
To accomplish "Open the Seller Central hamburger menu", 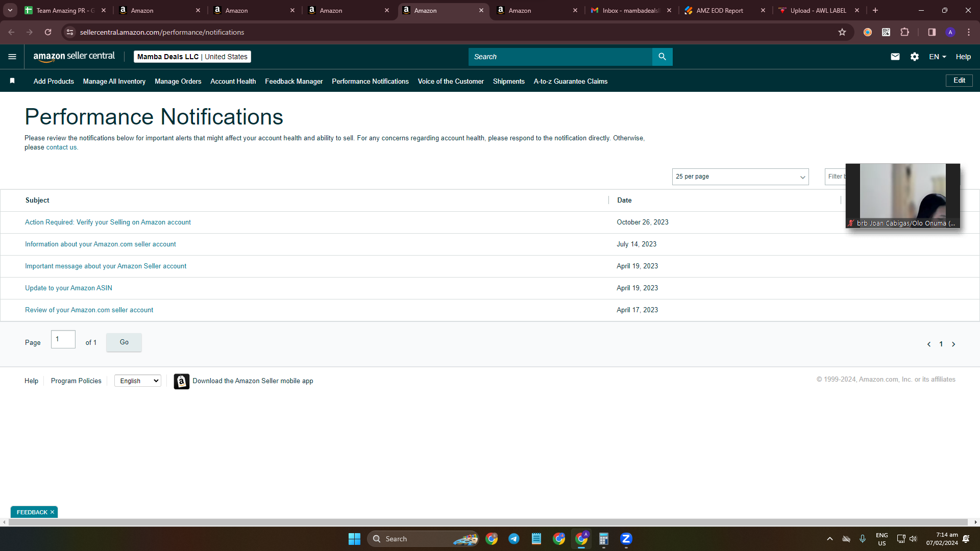I will [12, 57].
